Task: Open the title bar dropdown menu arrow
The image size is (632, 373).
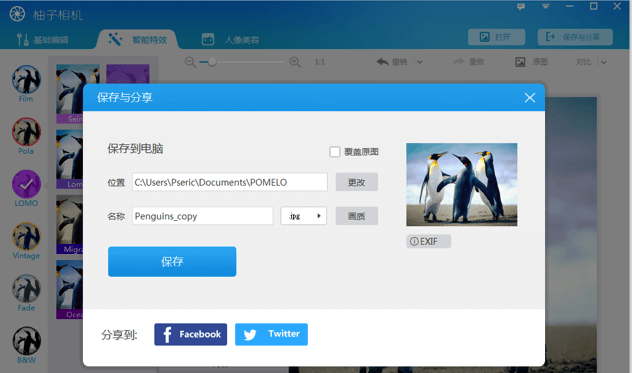Action: pyautogui.click(x=545, y=6)
